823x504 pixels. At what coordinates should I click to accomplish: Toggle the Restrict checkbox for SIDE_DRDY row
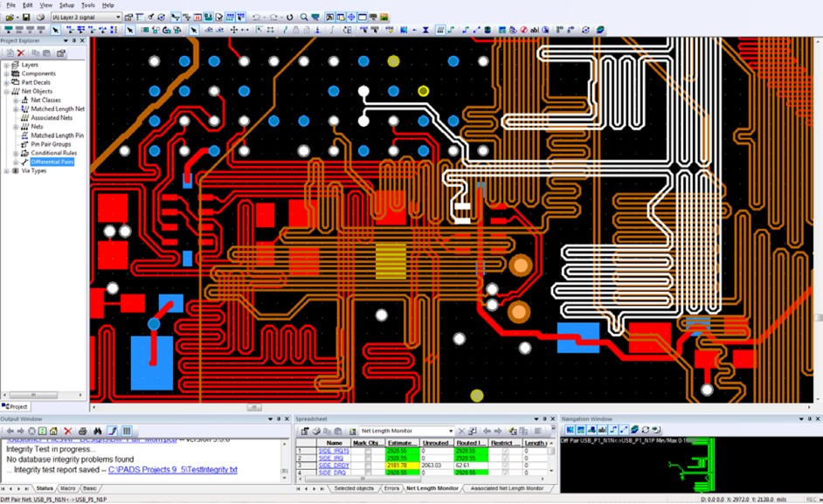(505, 466)
